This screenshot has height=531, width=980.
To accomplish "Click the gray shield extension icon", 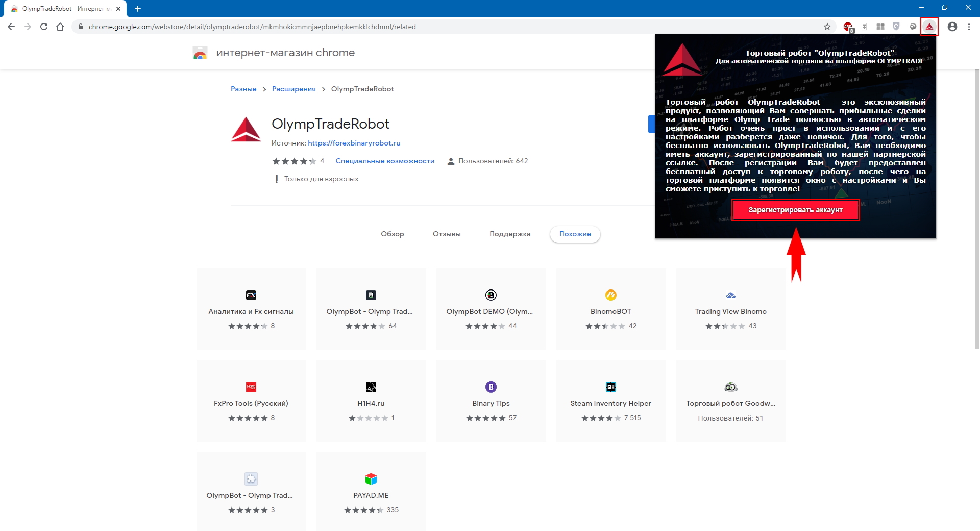I will click(896, 27).
